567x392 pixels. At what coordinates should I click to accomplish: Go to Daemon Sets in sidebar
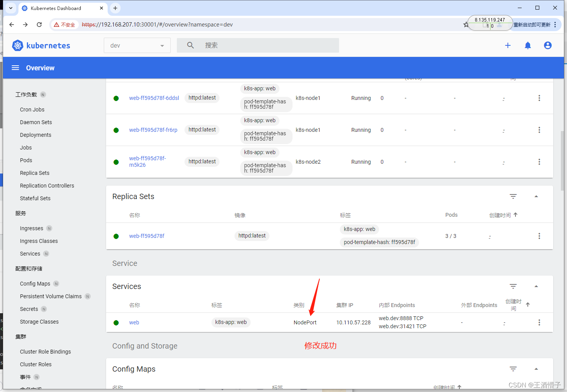click(36, 122)
